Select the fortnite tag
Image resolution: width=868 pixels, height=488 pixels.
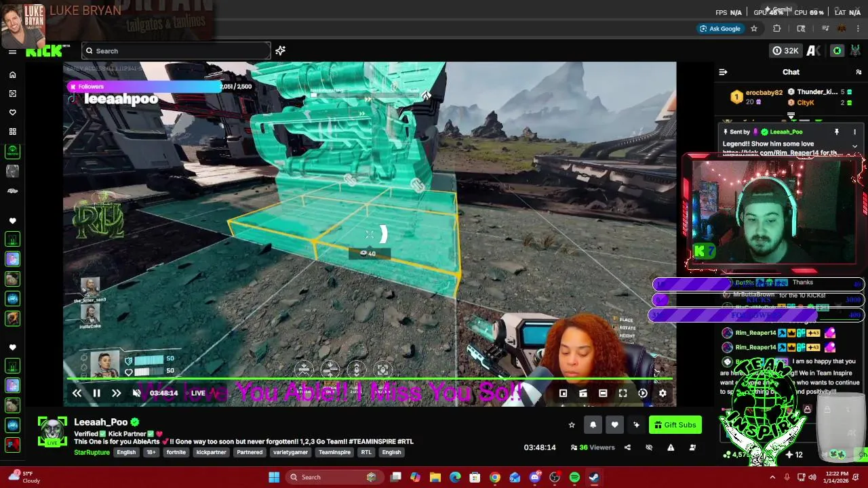[x=176, y=452]
